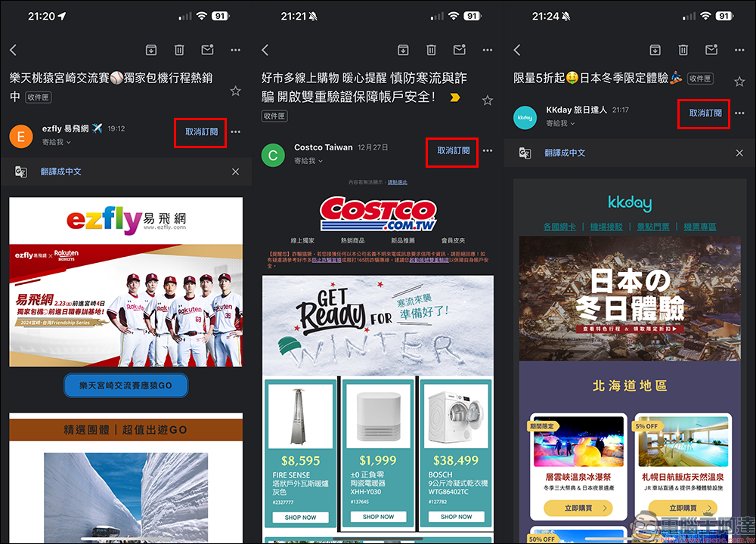Open the ezfly sender avatar E
Viewport: 756px width, 544px height.
[21, 136]
